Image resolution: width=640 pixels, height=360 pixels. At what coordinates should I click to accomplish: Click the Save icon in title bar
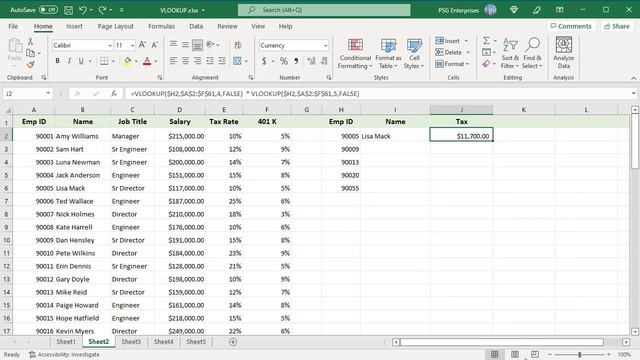(x=68, y=10)
